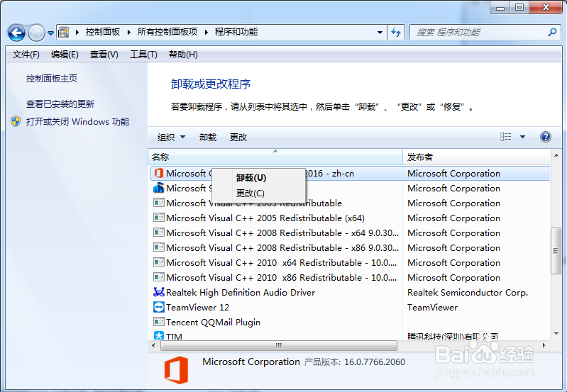
Task: Click the Control Panel icon in address bar
Action: 64,32
